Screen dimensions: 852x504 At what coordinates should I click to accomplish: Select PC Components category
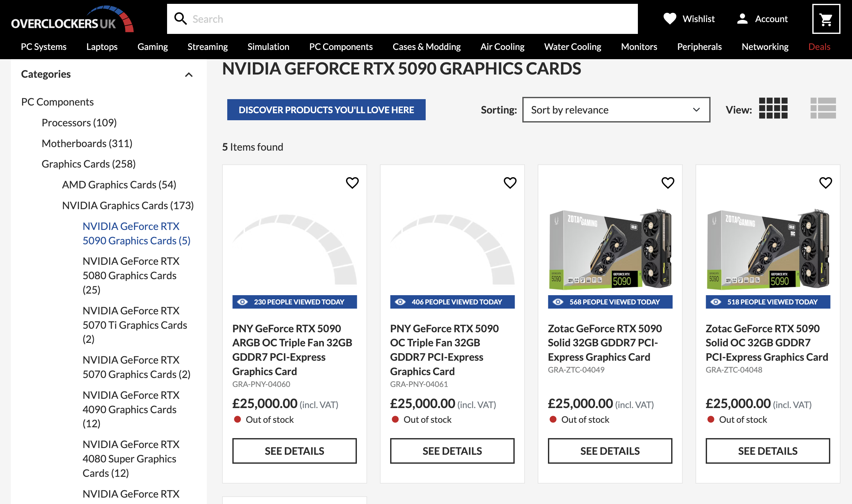(x=57, y=102)
